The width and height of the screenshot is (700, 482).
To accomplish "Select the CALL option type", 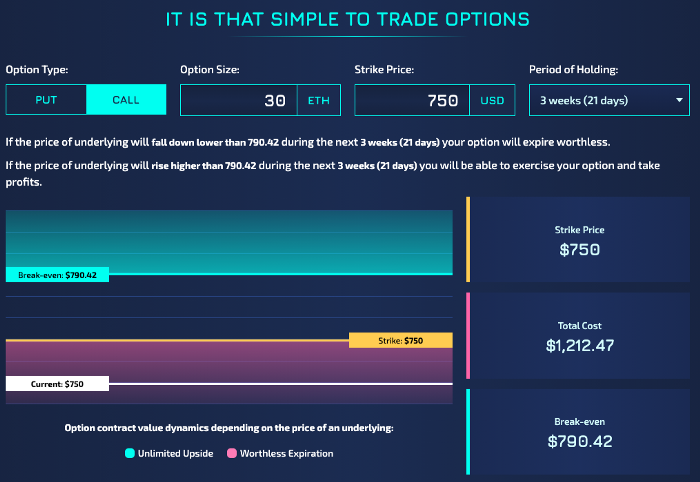I will click(x=126, y=100).
